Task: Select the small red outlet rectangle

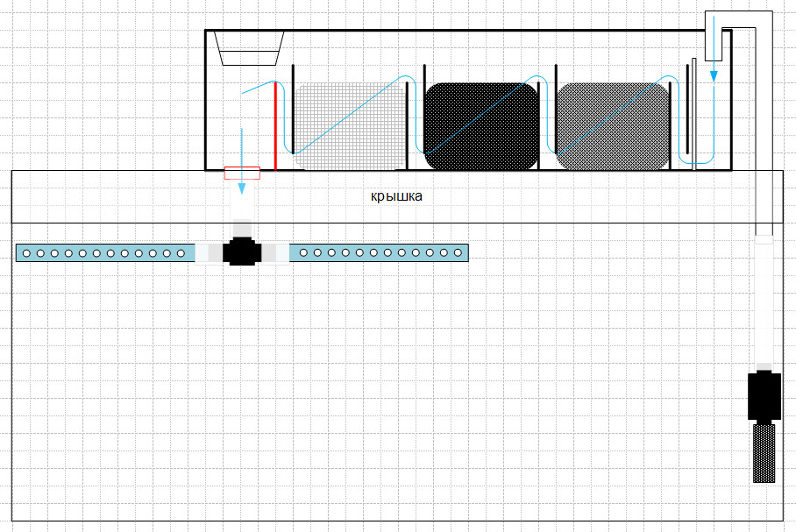Action: (x=241, y=173)
